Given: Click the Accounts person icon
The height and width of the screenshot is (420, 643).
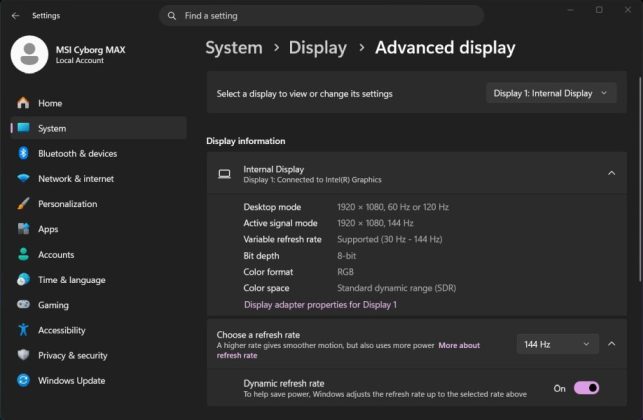Looking at the screenshot, I should tap(23, 254).
